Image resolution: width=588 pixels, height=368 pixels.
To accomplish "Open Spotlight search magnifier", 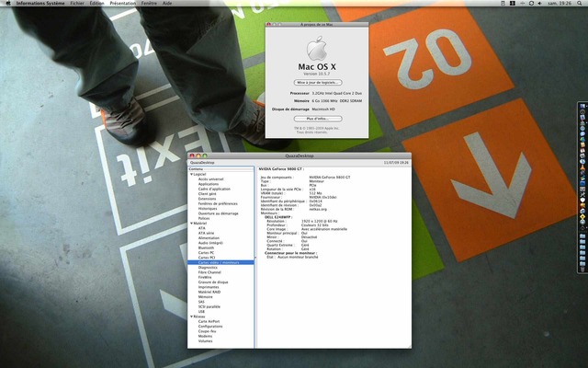I will (x=580, y=3).
